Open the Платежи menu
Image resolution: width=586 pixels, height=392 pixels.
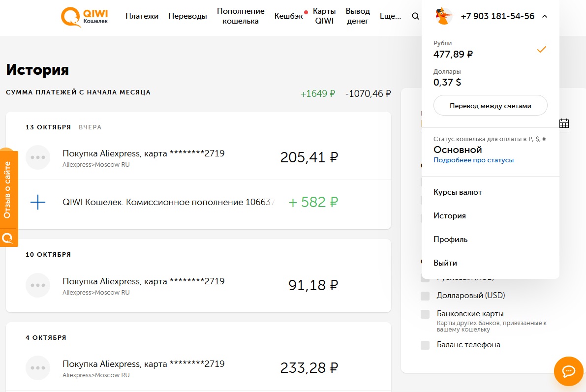(142, 16)
